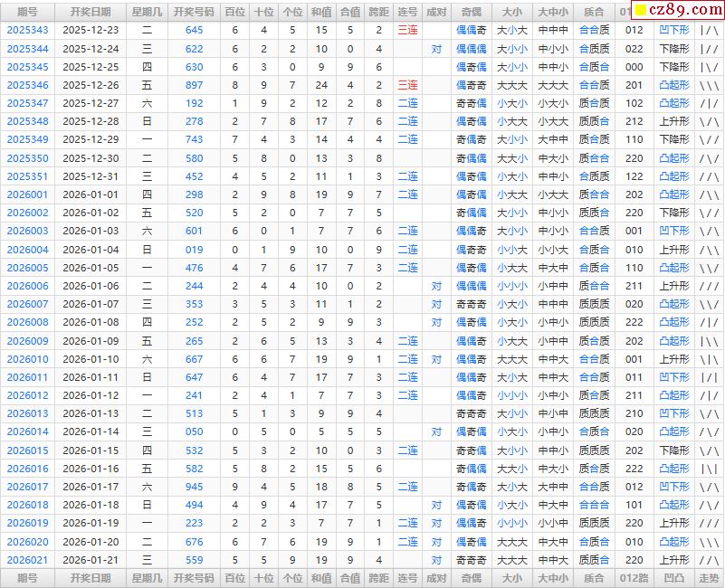Click the red 三连 in row 2025346
Image resolution: width=725 pixels, height=588 pixels.
[x=408, y=85]
